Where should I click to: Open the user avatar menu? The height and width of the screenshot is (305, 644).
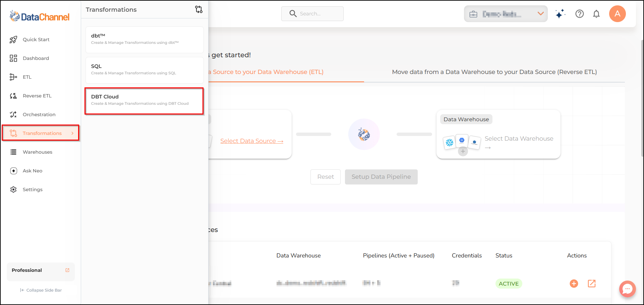coord(618,14)
